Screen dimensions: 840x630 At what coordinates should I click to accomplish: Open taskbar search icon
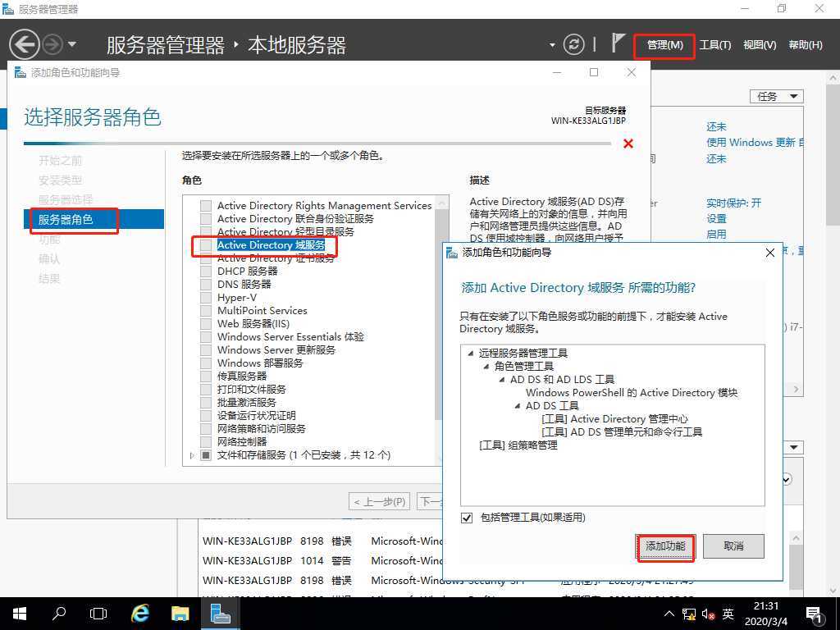click(x=59, y=614)
